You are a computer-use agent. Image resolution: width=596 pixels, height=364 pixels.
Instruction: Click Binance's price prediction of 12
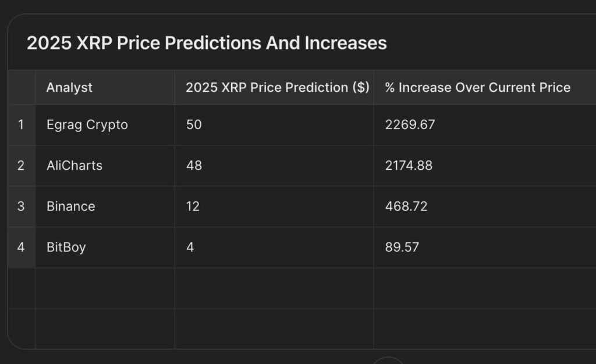(x=193, y=206)
